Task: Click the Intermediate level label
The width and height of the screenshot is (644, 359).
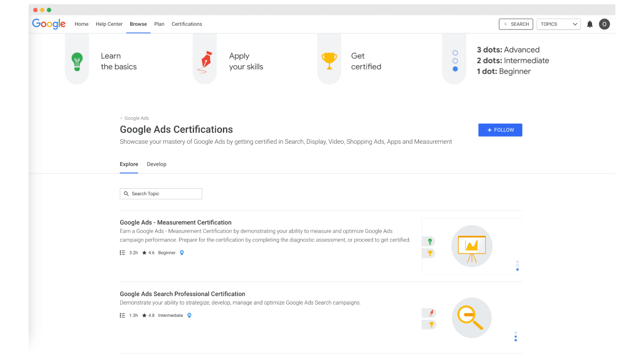Action: tap(170, 315)
